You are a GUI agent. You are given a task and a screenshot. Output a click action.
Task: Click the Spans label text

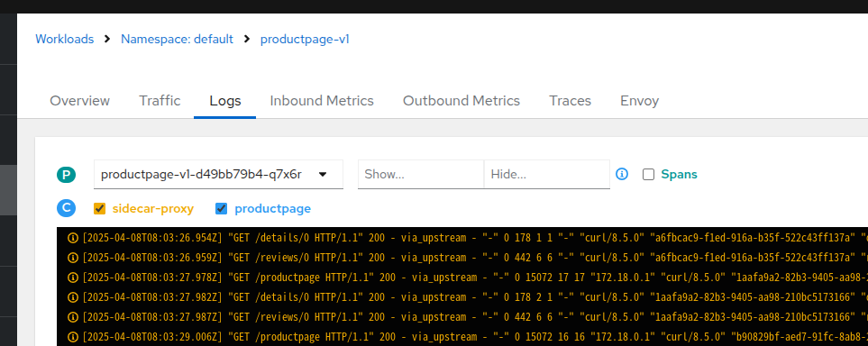click(x=679, y=175)
